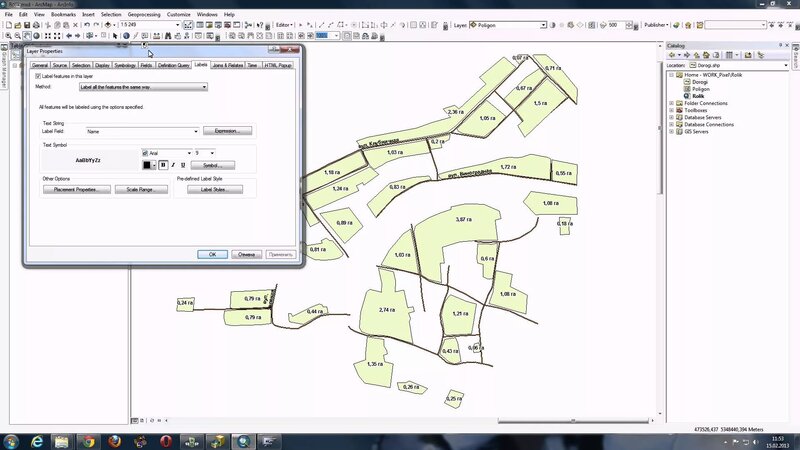This screenshot has width=800, height=450.
Task: Select Dorogi in the Catalog tree
Action: (x=699, y=82)
